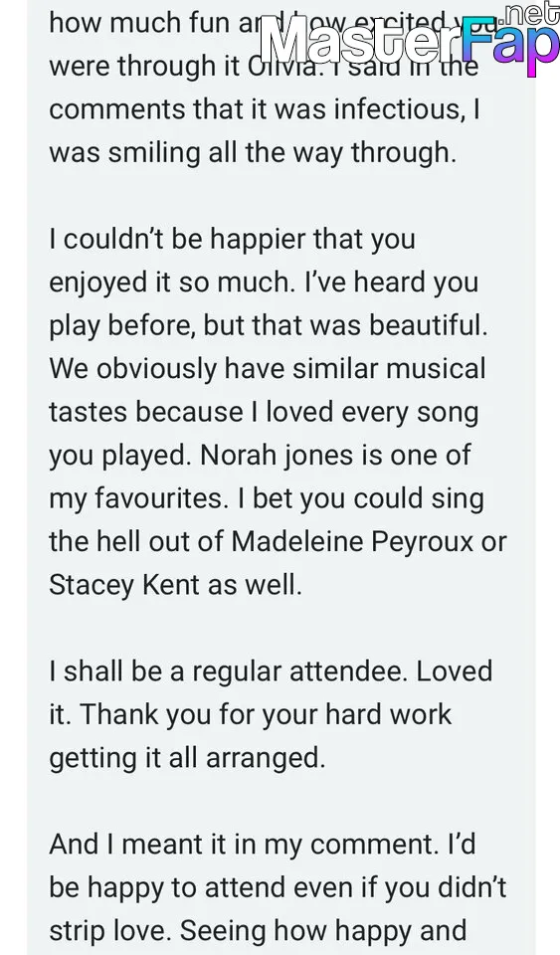The width and height of the screenshot is (560, 955).
Task: Click the paragraph starting 'I couldn't be happier'
Action: click(278, 412)
